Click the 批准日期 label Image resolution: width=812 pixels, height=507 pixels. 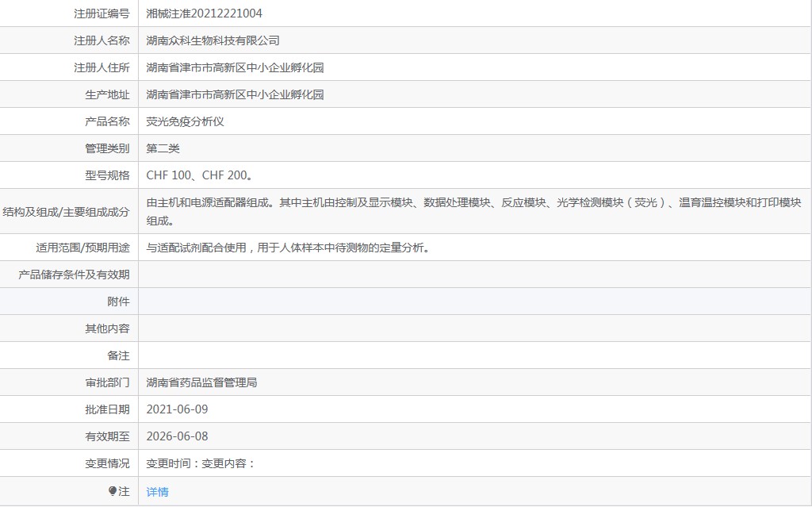(x=107, y=409)
